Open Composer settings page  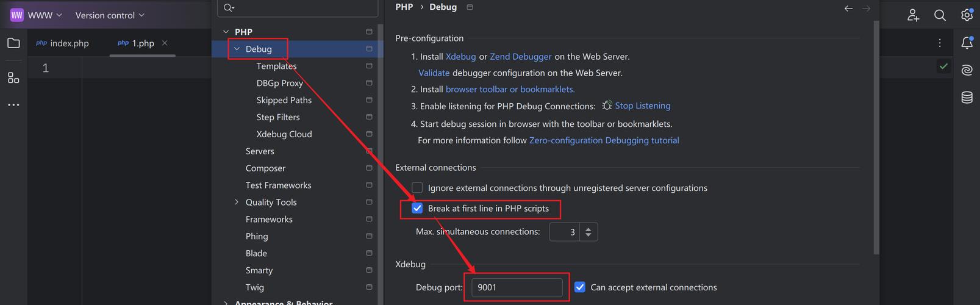point(265,168)
